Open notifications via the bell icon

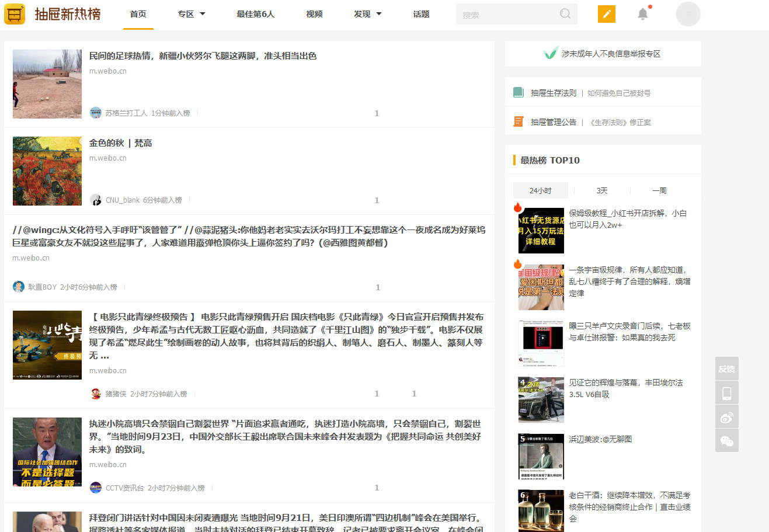pos(643,14)
